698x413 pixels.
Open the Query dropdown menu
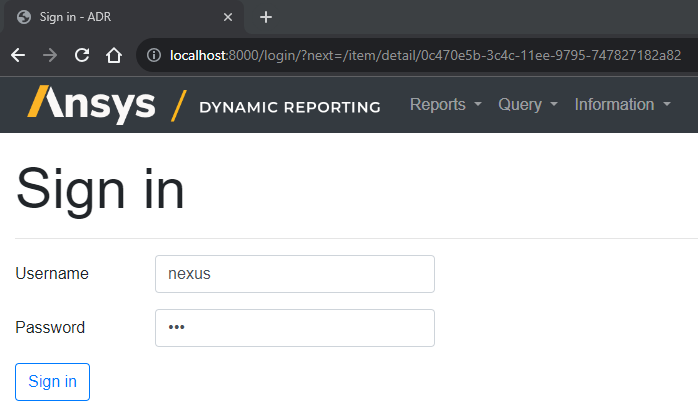pyautogui.click(x=528, y=105)
